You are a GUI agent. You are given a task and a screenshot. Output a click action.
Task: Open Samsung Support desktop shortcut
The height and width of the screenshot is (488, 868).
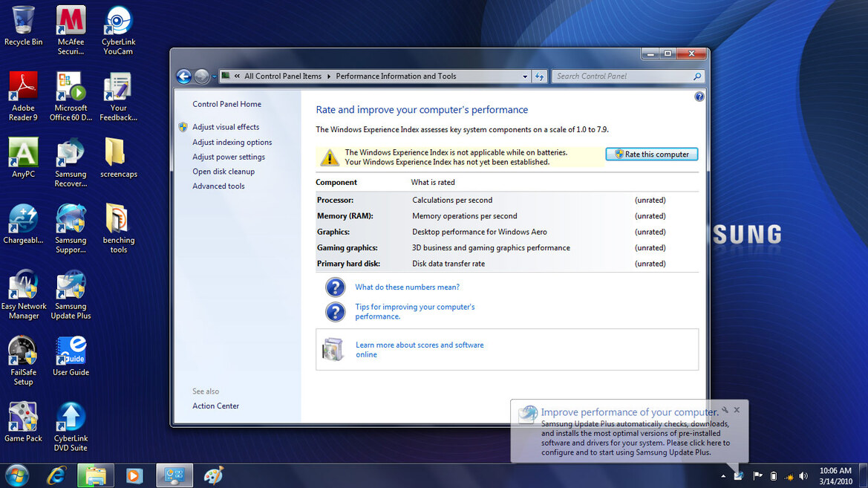click(71, 228)
